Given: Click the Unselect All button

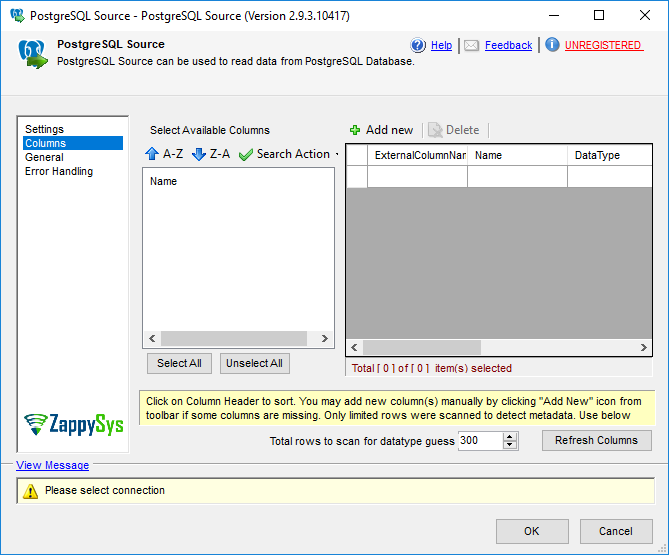Looking at the screenshot, I should click(x=255, y=363).
